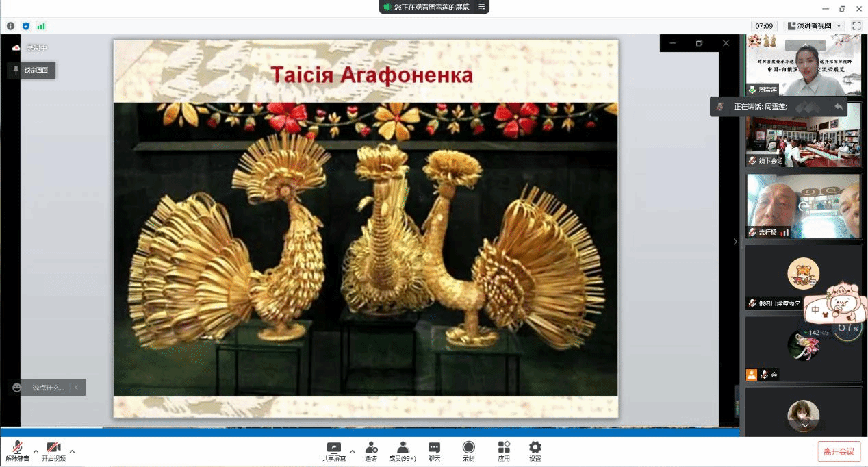868x467 pixels.
Task: Open the Chat (聊天) panel
Action: pos(434,450)
